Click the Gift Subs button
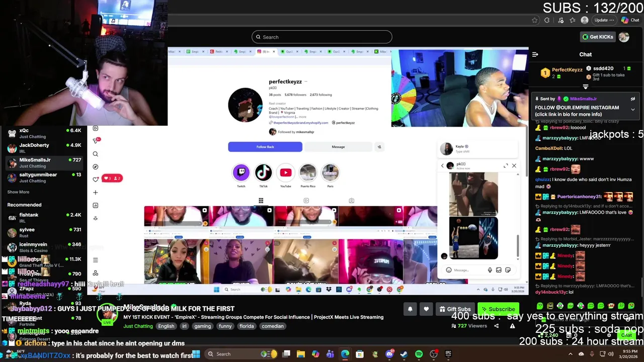This screenshot has width=644, height=362. click(455, 309)
